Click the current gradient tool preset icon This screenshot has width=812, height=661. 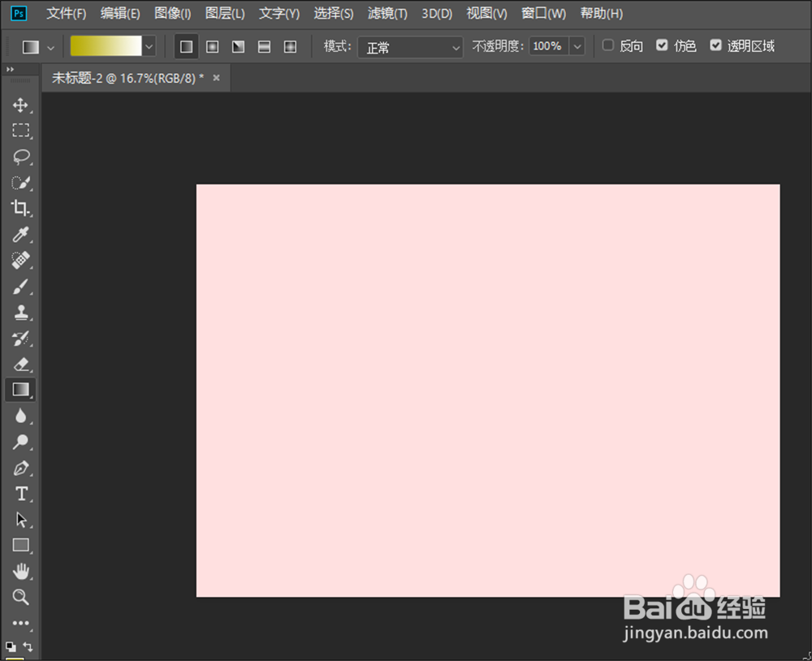[31, 47]
